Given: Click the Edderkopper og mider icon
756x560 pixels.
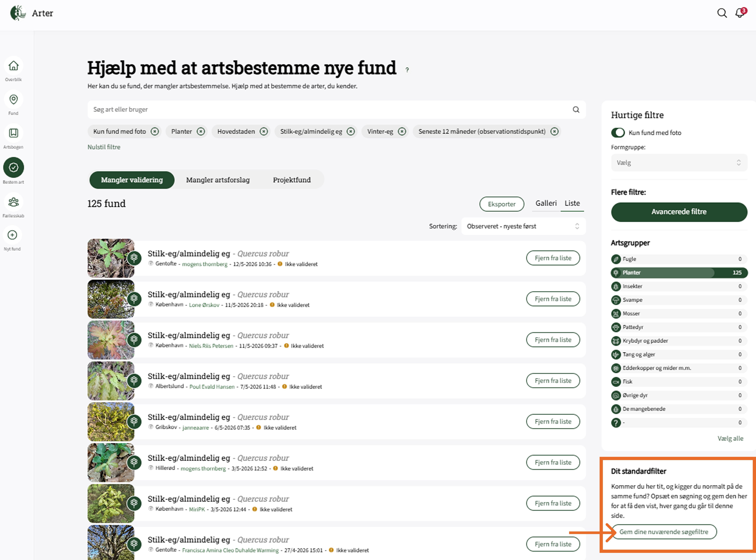Looking at the screenshot, I should pyautogui.click(x=616, y=368).
